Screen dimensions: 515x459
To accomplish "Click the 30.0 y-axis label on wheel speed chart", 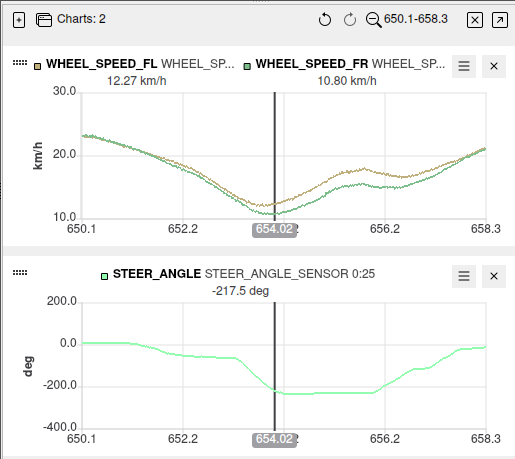I will (x=64, y=91).
